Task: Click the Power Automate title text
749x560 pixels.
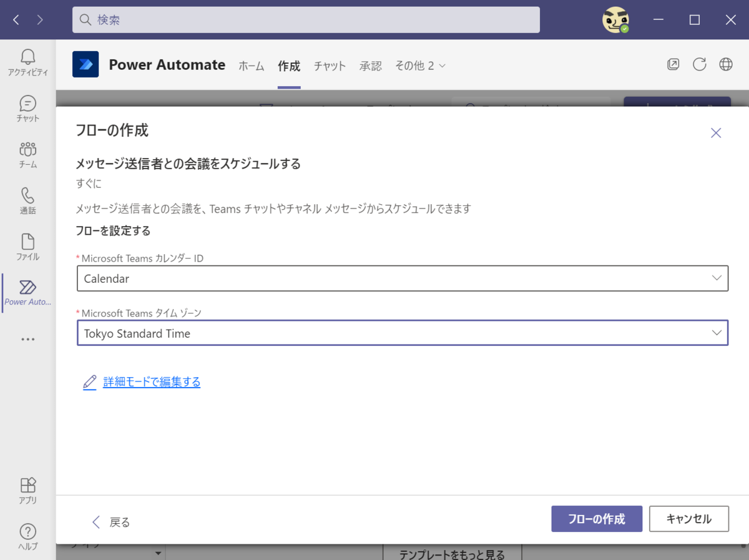Action: pyautogui.click(x=167, y=64)
